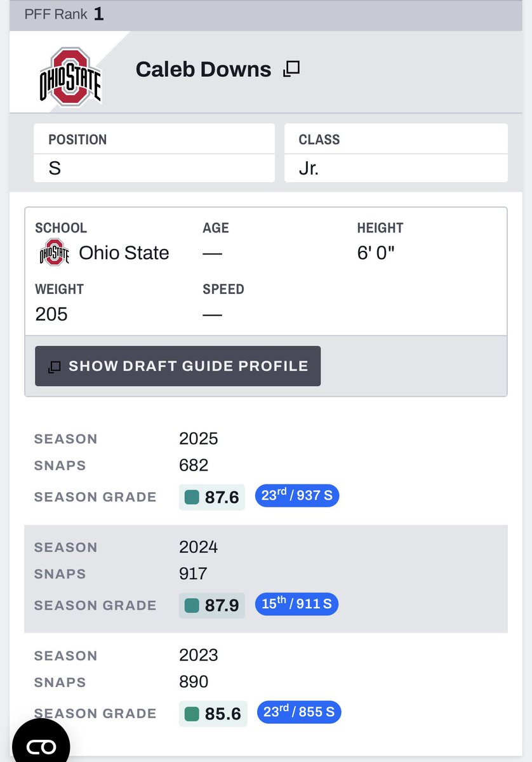Open the popout icon beside Caleb Downs
The width and height of the screenshot is (532, 762).
point(291,69)
